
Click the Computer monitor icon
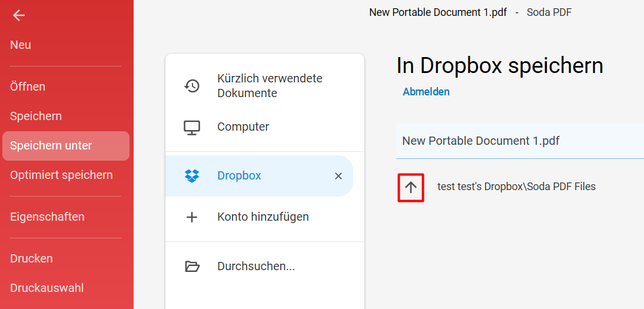pyautogui.click(x=192, y=127)
